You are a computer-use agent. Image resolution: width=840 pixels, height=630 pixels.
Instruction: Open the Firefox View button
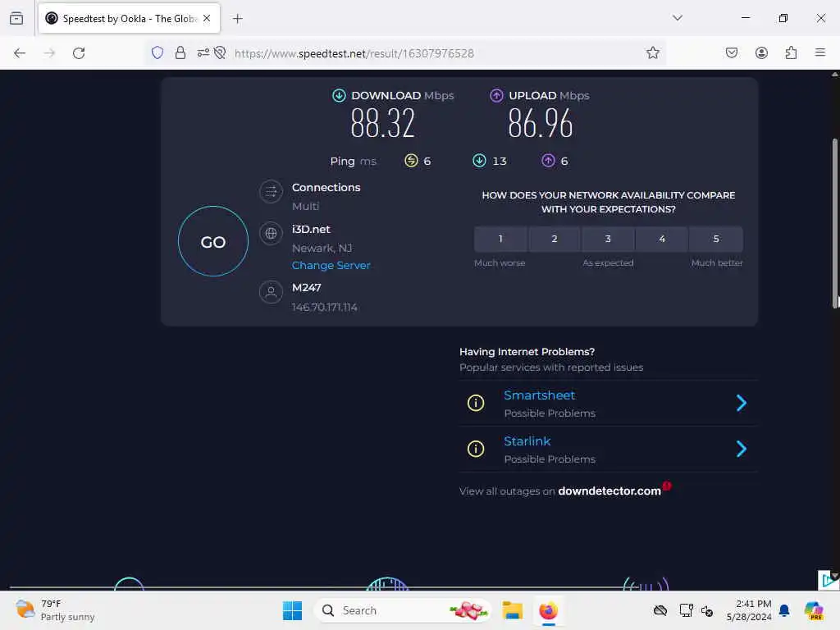point(16,18)
